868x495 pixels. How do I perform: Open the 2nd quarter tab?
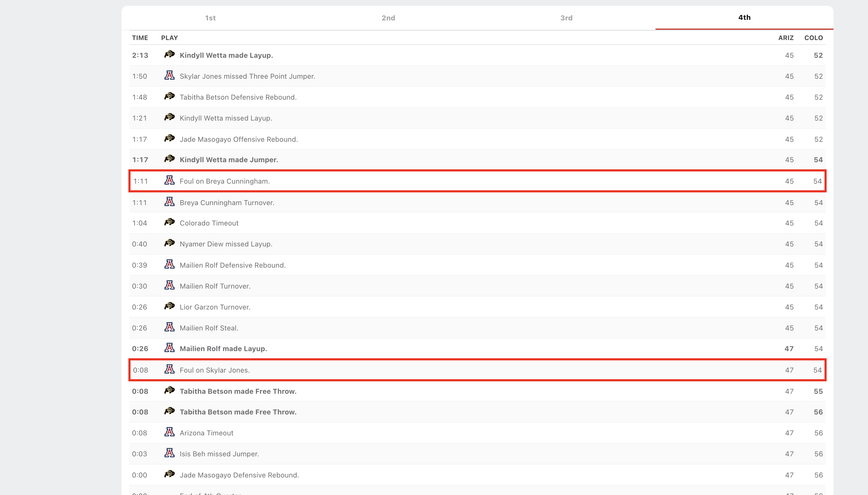388,18
